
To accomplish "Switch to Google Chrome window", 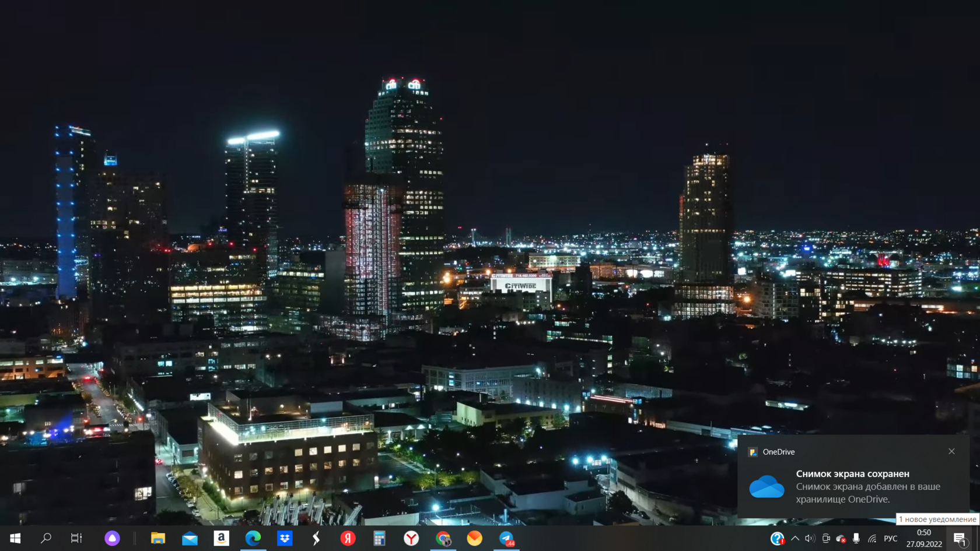I will pyautogui.click(x=443, y=538).
